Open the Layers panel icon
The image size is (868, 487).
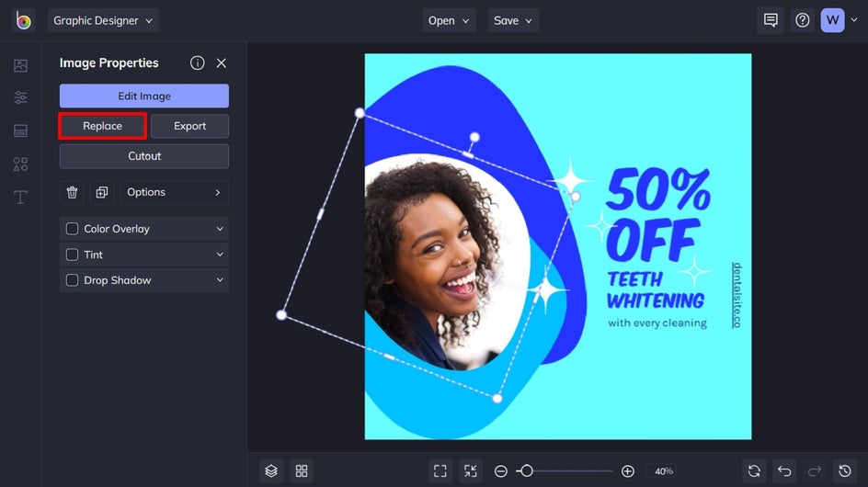(x=271, y=471)
